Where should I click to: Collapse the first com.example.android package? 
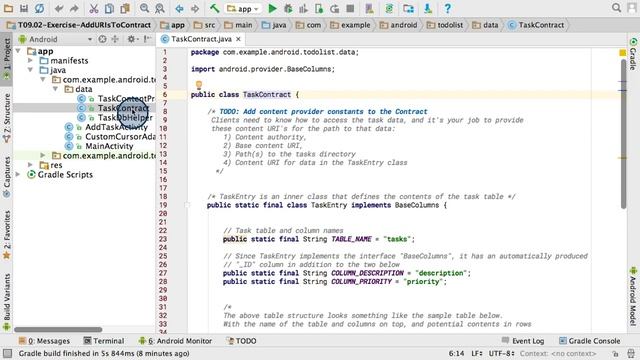[x=43, y=80]
